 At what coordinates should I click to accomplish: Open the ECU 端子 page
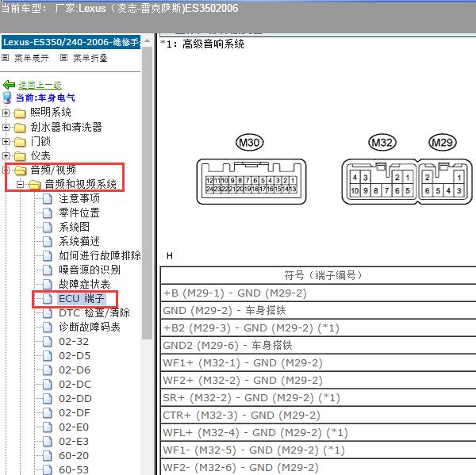(81, 298)
